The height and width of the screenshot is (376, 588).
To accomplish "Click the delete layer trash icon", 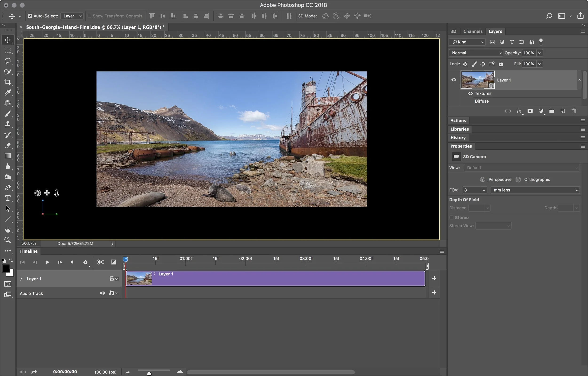I will (x=574, y=111).
